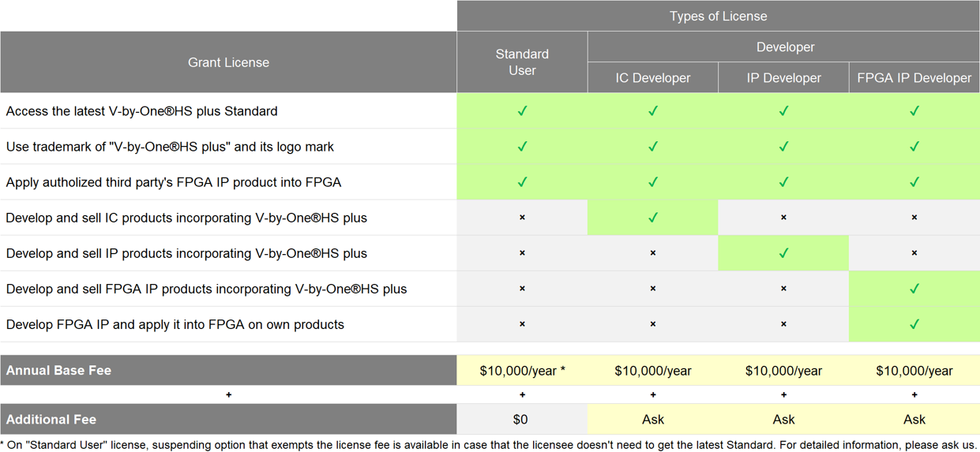Select the Types of License header
This screenshot has width=980, height=452.
(718, 16)
